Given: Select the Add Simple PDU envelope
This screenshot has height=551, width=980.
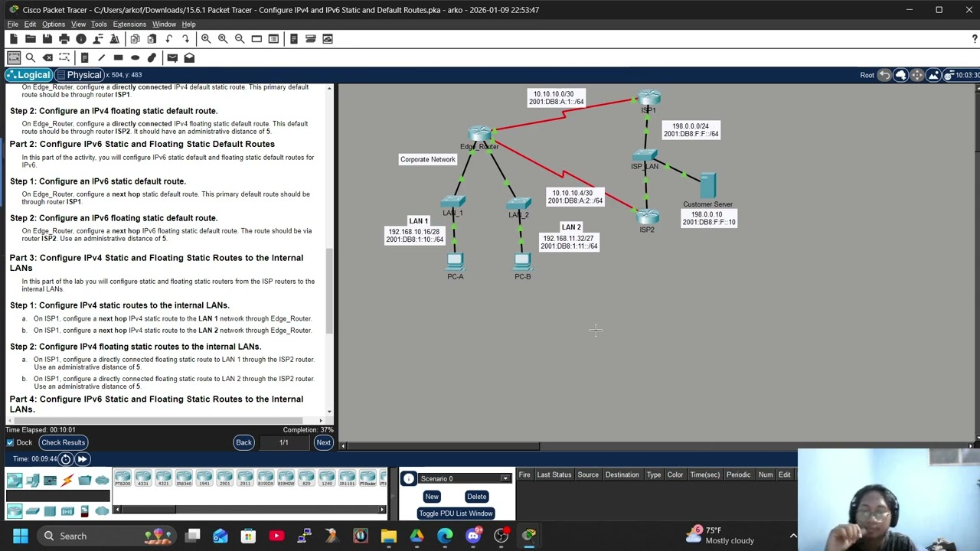Looking at the screenshot, I should click(x=172, y=57).
